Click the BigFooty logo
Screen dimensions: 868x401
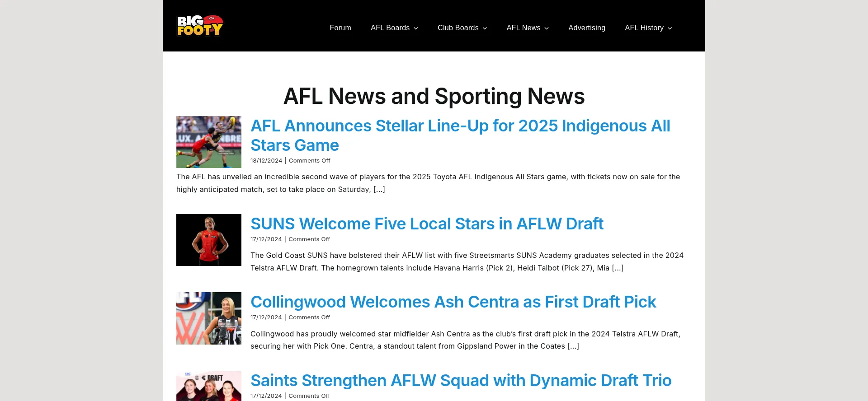(200, 25)
